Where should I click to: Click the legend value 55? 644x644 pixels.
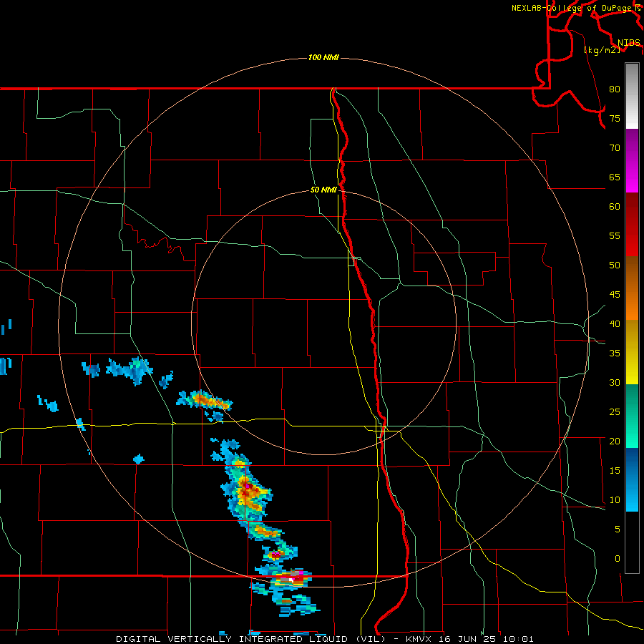(x=615, y=235)
